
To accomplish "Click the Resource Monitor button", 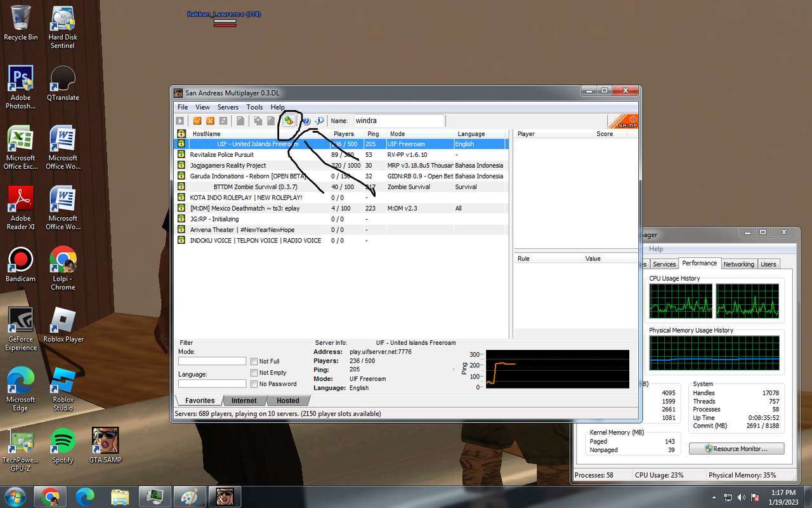I will point(737,448).
